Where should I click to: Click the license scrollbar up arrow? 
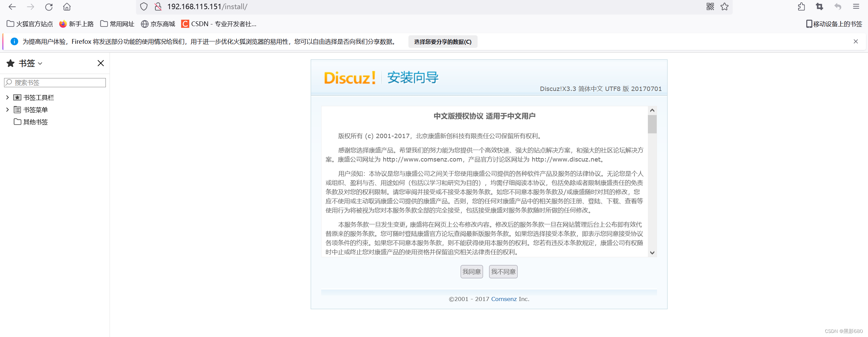[652, 110]
